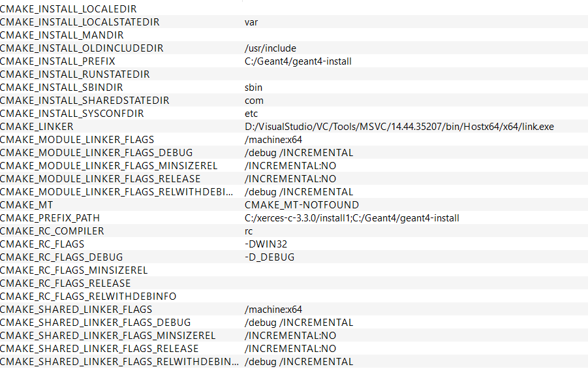Image resolution: width=588 pixels, height=369 pixels.
Task: Select the CMAKE_RC_FLAGS_RELWITHDEBINFO entry name
Action: [88, 297]
